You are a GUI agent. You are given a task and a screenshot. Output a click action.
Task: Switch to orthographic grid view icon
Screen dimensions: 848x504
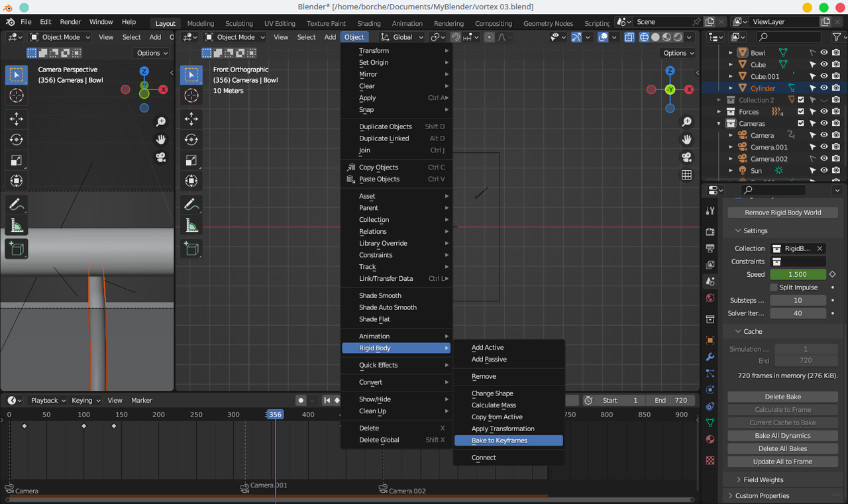tap(686, 175)
